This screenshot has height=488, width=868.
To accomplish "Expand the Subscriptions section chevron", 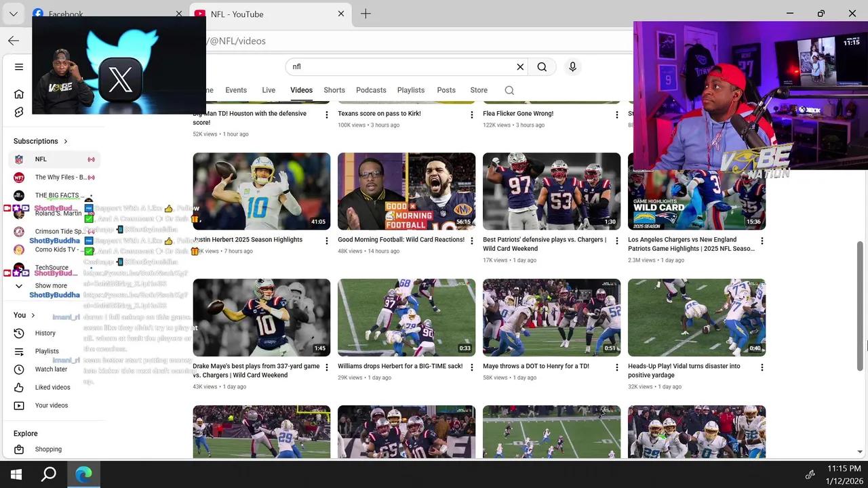I will pyautogui.click(x=66, y=141).
